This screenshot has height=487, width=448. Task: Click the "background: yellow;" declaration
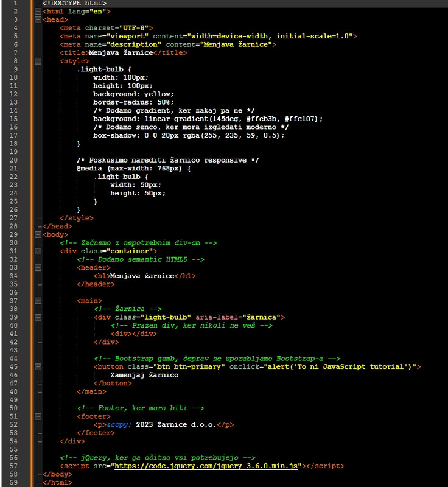click(x=133, y=94)
